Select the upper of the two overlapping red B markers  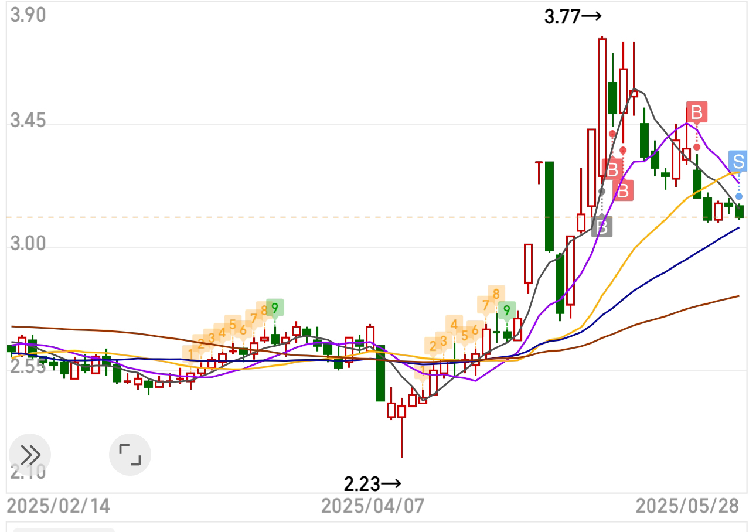click(x=612, y=170)
